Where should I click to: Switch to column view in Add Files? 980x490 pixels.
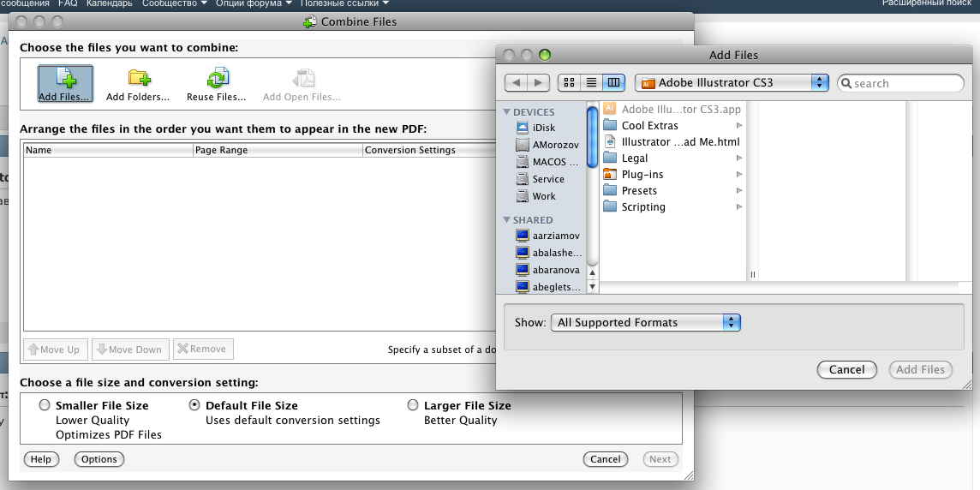click(613, 82)
